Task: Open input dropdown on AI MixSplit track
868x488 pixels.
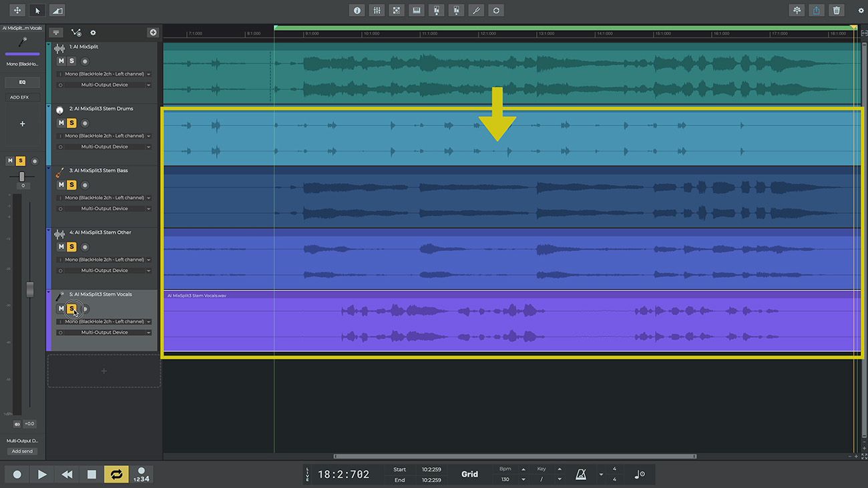Action: 105,74
